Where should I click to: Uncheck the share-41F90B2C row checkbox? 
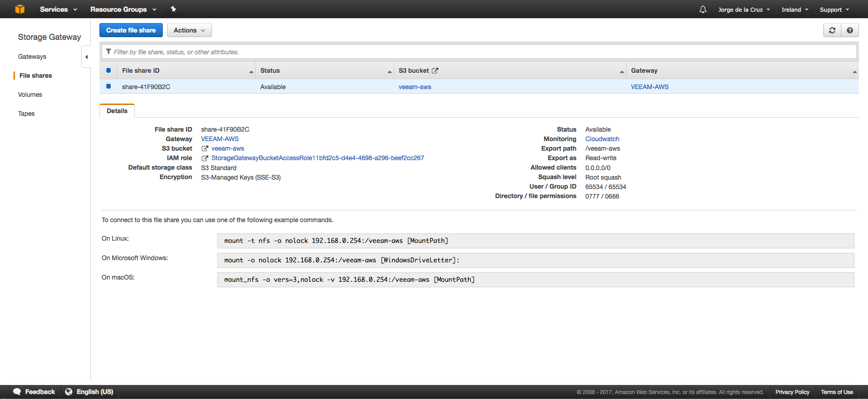pos(108,86)
